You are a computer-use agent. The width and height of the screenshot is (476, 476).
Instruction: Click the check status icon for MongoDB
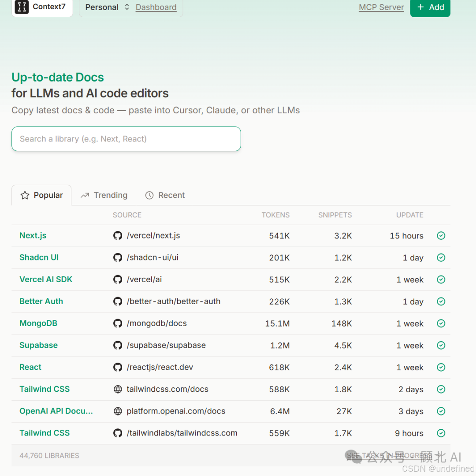(441, 324)
